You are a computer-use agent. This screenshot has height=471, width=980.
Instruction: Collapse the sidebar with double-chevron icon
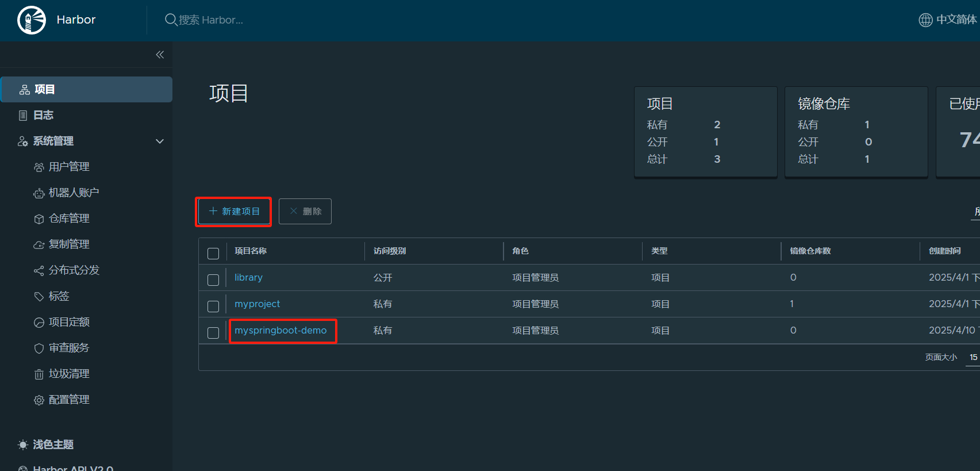160,55
